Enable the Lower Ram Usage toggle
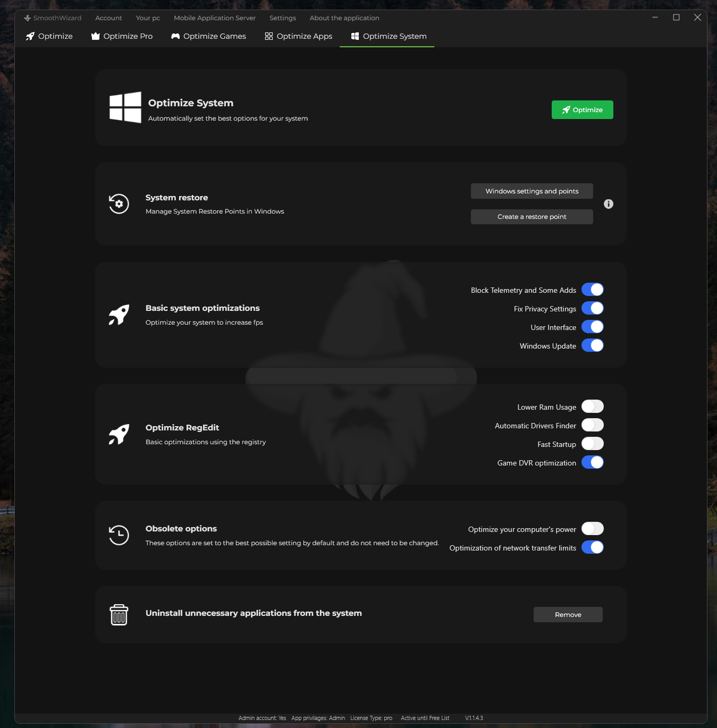Image resolution: width=717 pixels, height=728 pixels. click(x=592, y=407)
